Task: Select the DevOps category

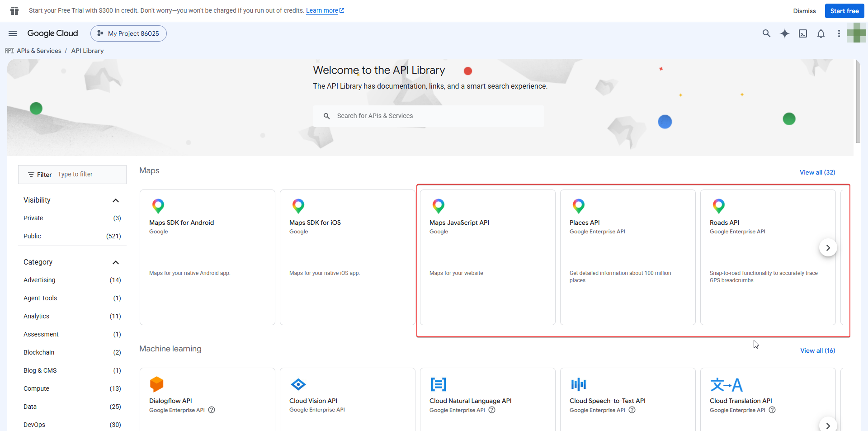Action: click(x=72, y=425)
